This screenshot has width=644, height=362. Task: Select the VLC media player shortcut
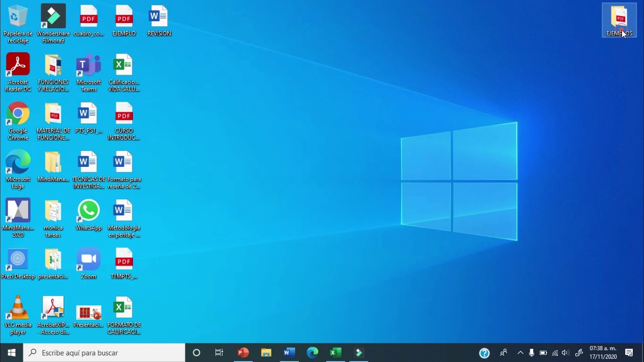tap(18, 316)
